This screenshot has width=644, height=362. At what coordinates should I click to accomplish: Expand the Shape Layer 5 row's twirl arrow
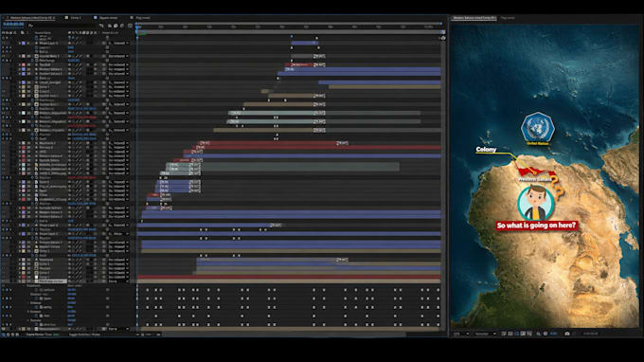tap(19, 44)
